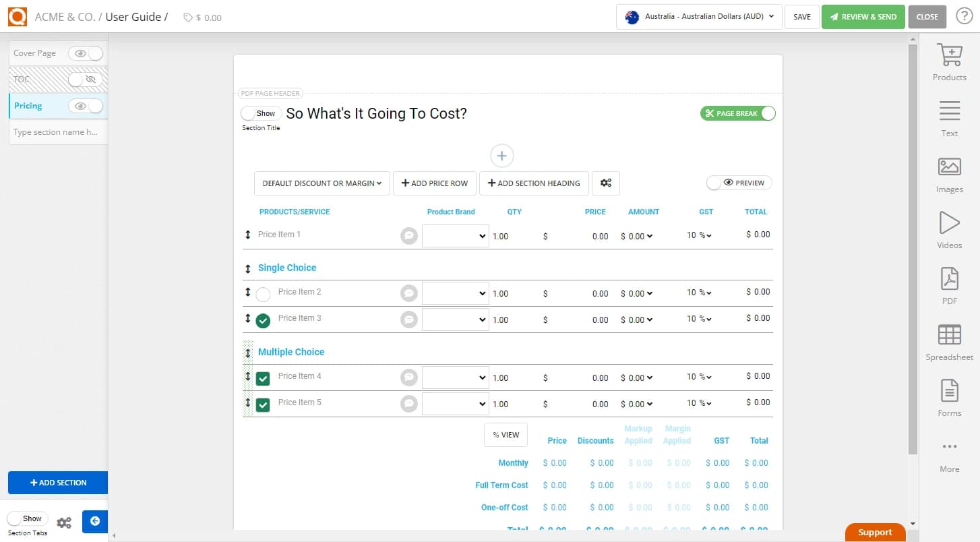Open the Australian Dollars currency dropdown

pyautogui.click(x=698, y=16)
